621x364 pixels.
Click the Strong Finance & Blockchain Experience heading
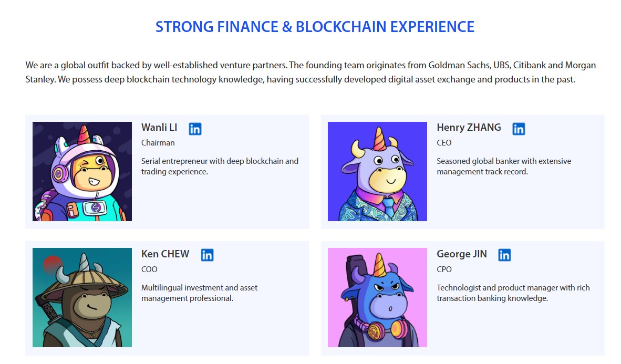click(315, 27)
